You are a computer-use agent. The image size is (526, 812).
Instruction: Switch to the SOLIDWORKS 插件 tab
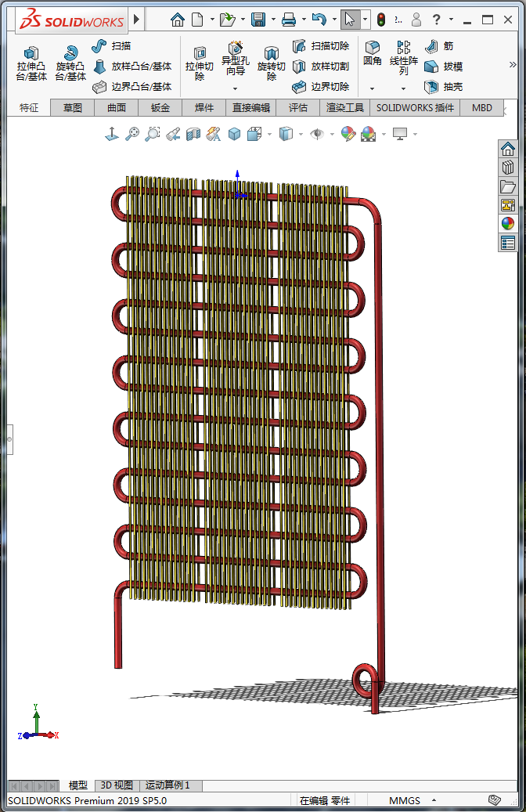(415, 108)
